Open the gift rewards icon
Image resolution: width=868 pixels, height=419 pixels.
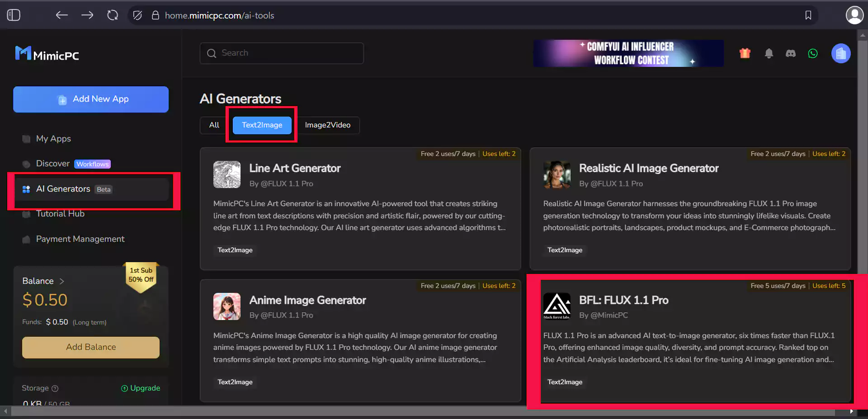tap(745, 53)
